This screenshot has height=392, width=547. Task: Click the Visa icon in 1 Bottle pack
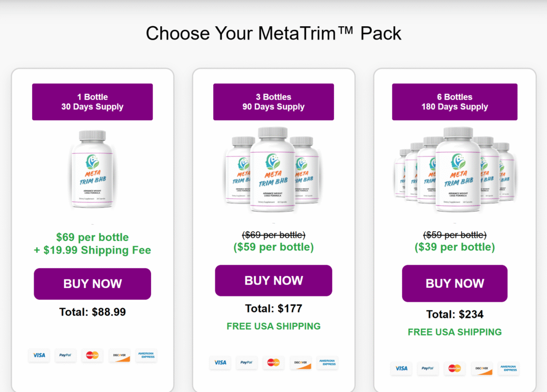click(x=39, y=355)
